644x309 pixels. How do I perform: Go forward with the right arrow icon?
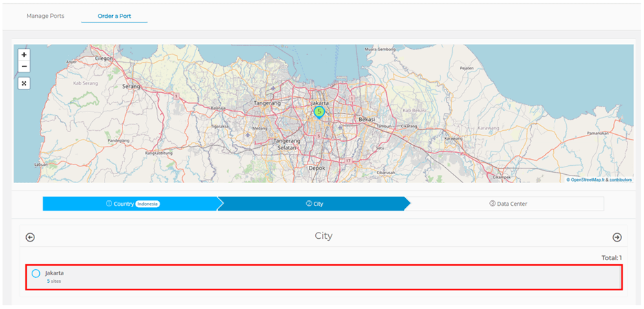coord(617,237)
